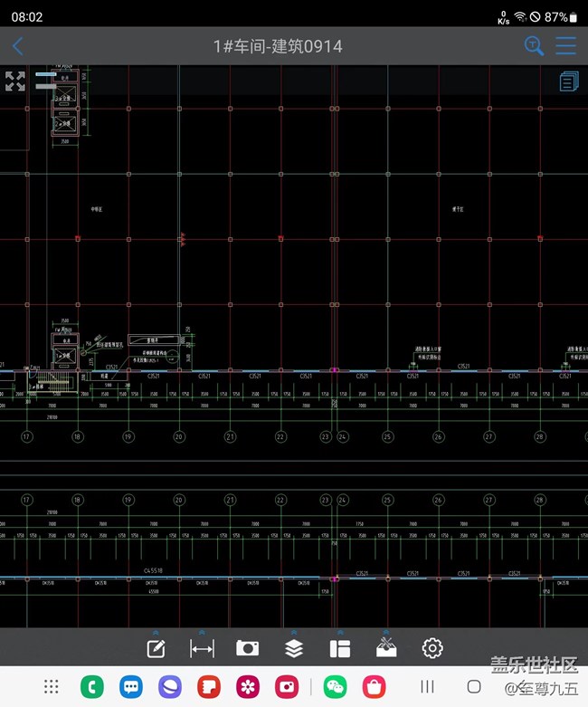Open the settings gear in the toolbar
This screenshot has width=588, height=707.
(x=432, y=648)
